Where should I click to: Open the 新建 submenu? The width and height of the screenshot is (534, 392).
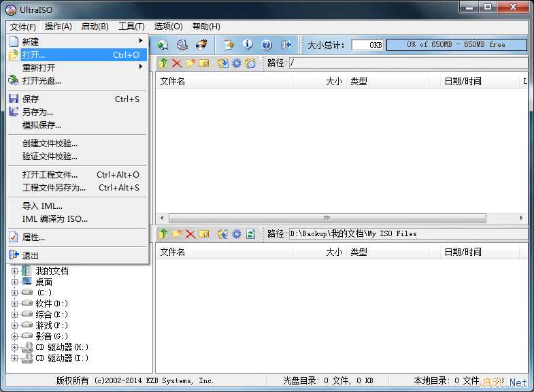pyautogui.click(x=78, y=42)
